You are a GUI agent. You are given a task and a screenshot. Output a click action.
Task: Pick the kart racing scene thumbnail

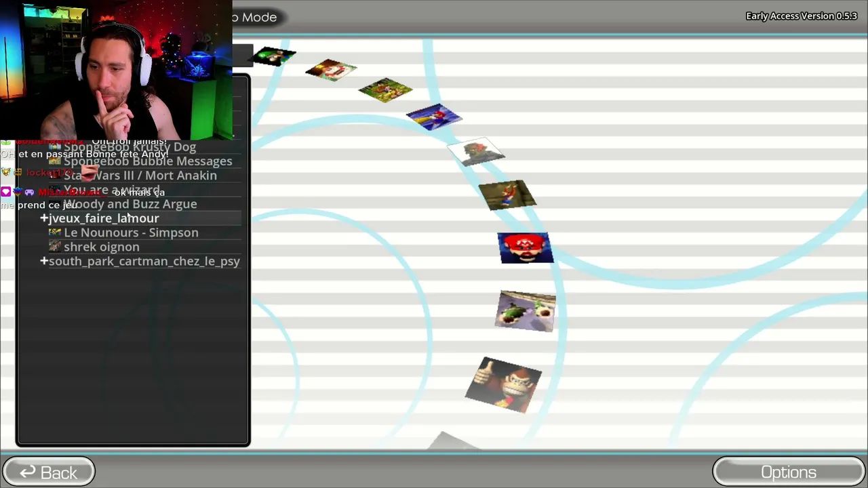coord(527,311)
